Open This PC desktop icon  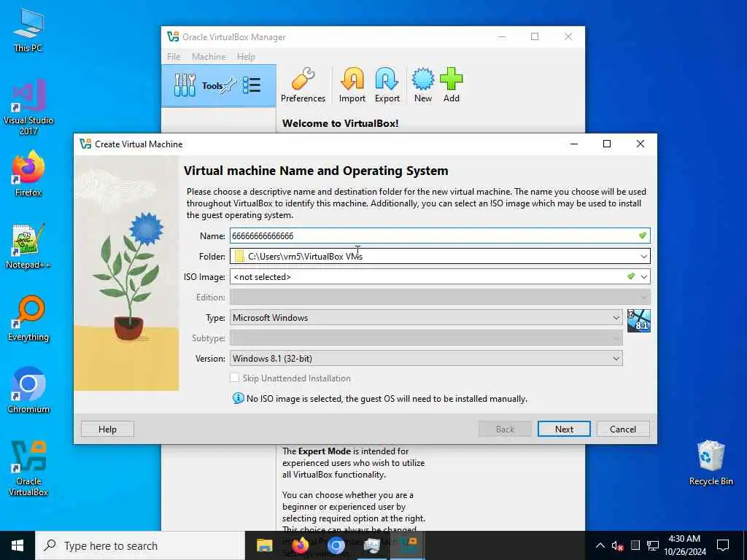pos(28,31)
